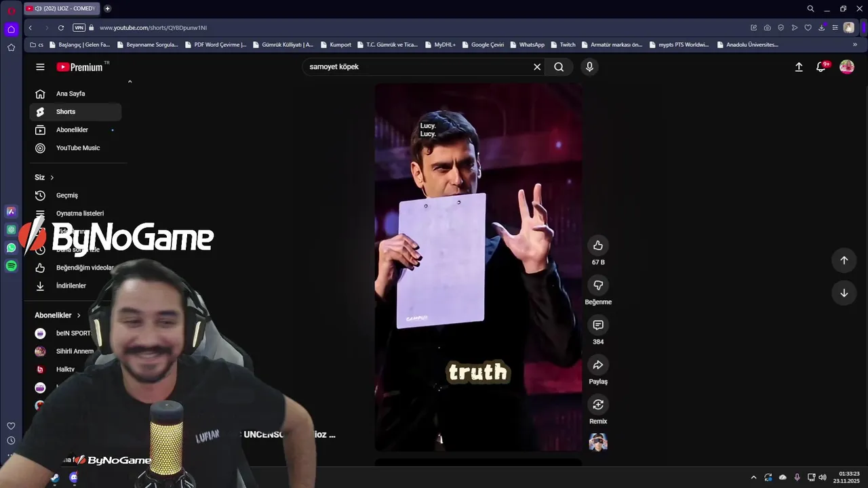The image size is (868, 488).
Task: Run search with the magnifier button
Action: [x=559, y=67]
